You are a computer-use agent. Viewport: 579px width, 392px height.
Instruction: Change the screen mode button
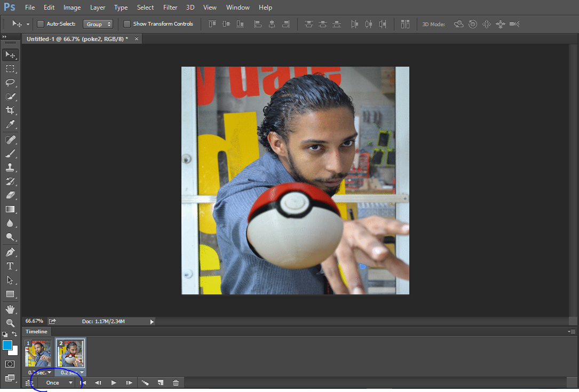tap(10, 378)
